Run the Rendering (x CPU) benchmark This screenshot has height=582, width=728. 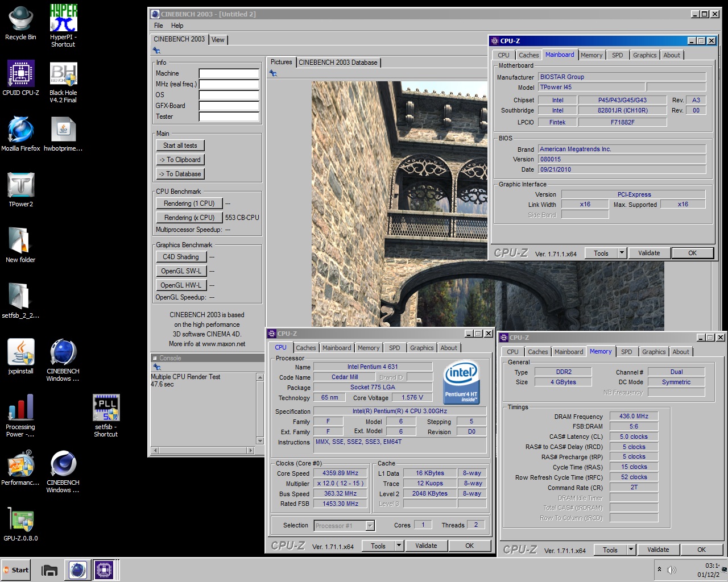pyautogui.click(x=189, y=218)
